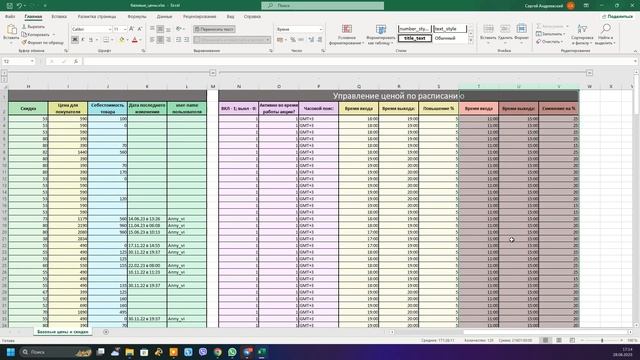Screen dimensions: 640x360
Task: Click the yellow fill color bucket
Action: 122,40
